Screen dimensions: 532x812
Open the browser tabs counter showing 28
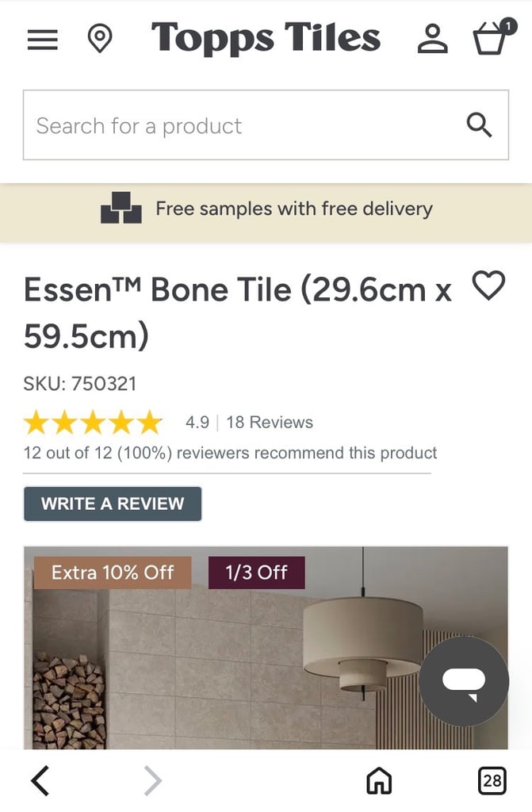tap(492, 782)
